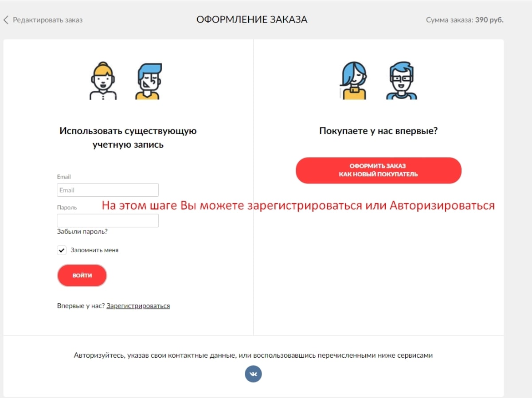532x398 pixels.
Task: Open the "Забыли пароль?" link
Action: [x=82, y=231]
